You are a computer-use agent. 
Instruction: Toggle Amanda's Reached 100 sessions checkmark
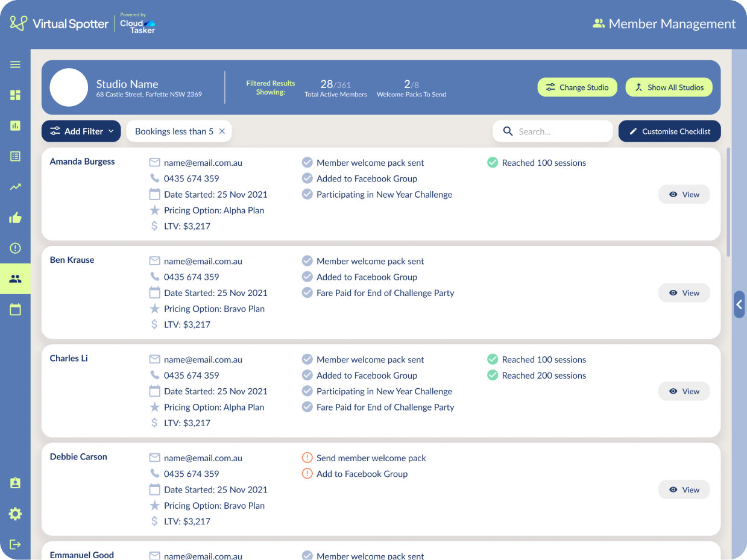pyautogui.click(x=492, y=163)
